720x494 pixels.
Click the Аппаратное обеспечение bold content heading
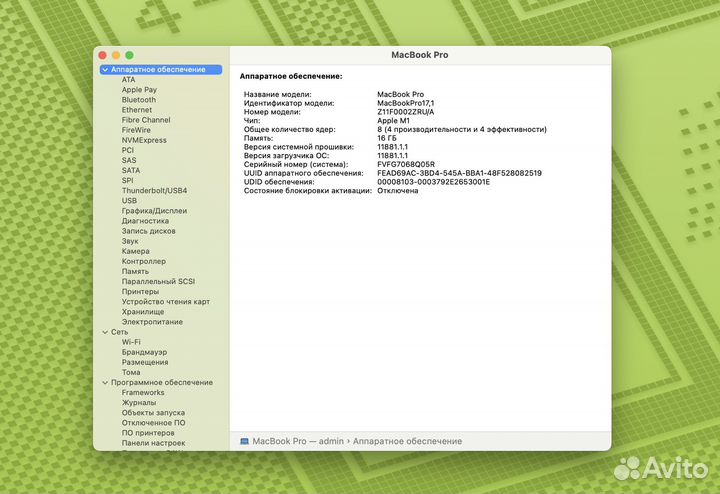(291, 77)
